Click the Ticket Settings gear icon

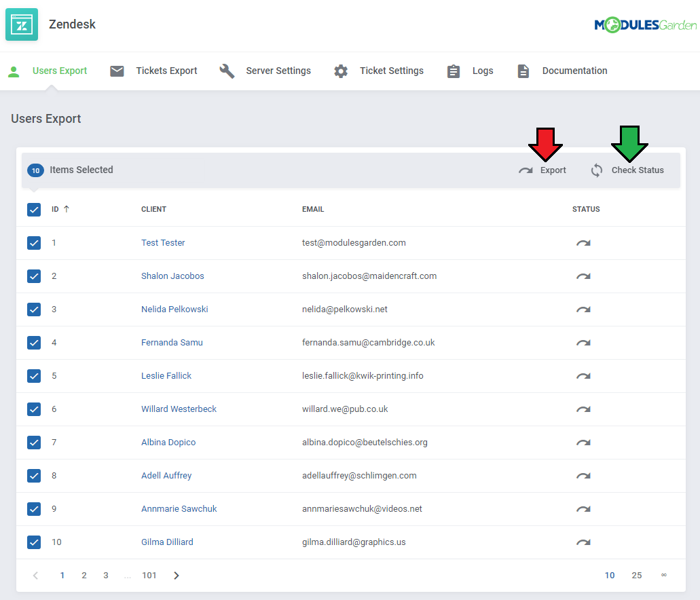[341, 71]
